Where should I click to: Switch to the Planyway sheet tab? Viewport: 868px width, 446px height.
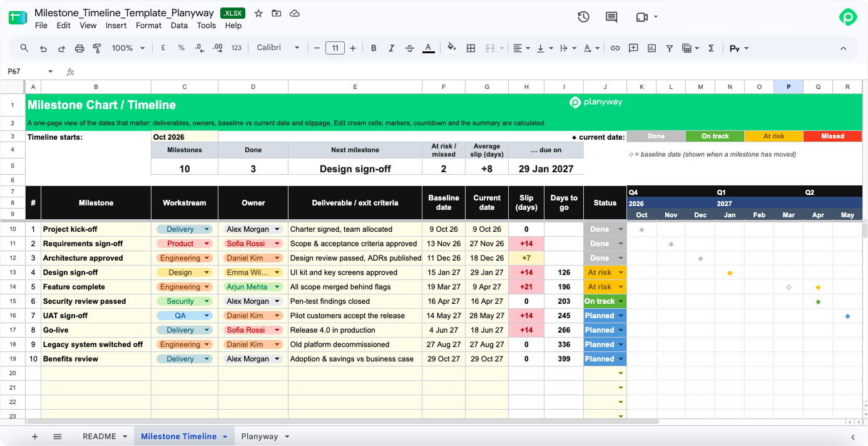tap(259, 437)
